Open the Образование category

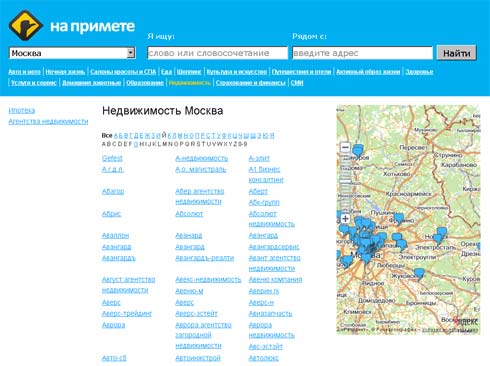145,83
